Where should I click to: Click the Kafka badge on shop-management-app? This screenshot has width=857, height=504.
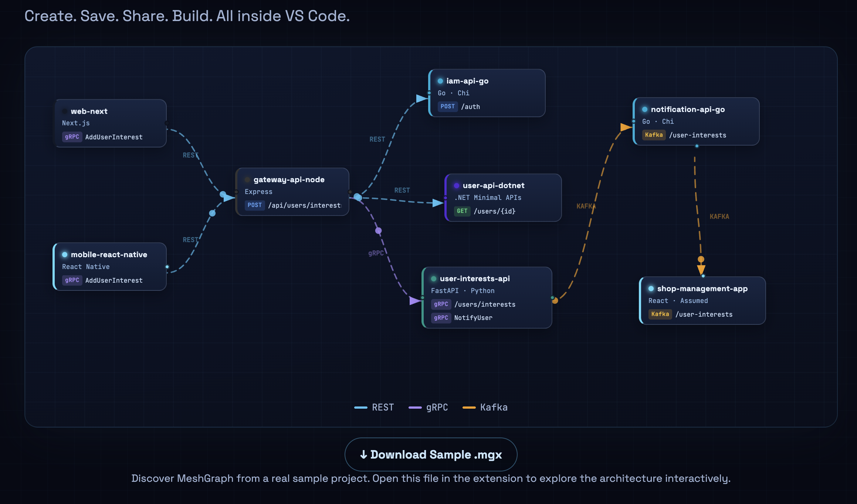(x=660, y=314)
